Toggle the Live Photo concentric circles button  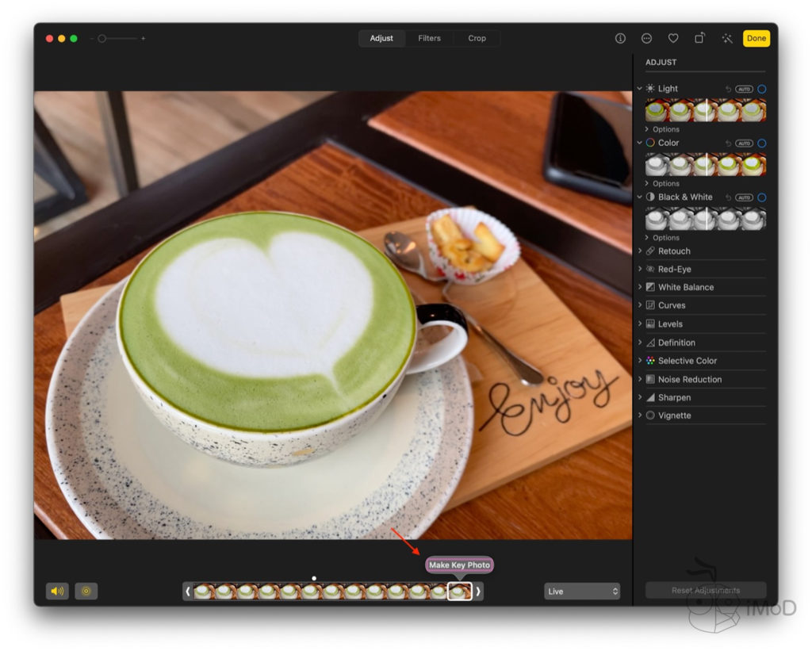[86, 591]
